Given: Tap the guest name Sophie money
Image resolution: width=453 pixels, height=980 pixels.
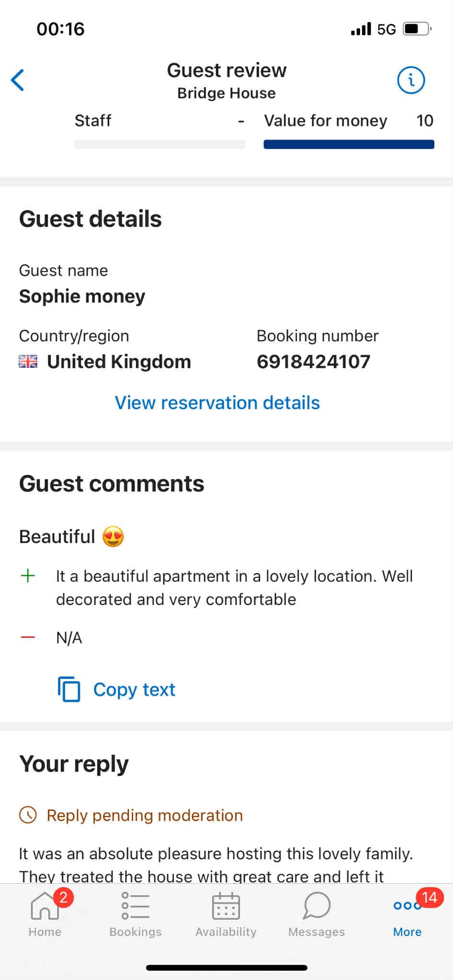Looking at the screenshot, I should pos(82,296).
